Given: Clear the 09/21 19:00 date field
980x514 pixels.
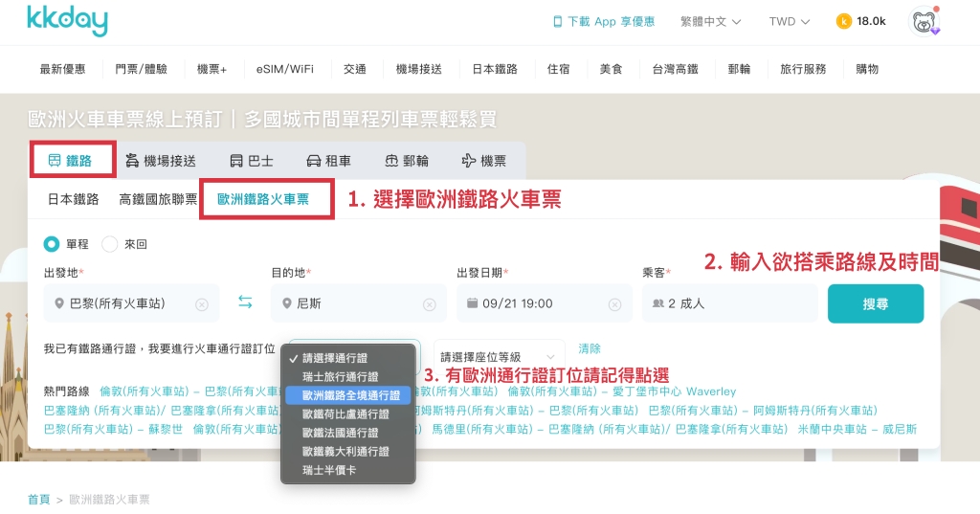Looking at the screenshot, I should coord(615,304).
